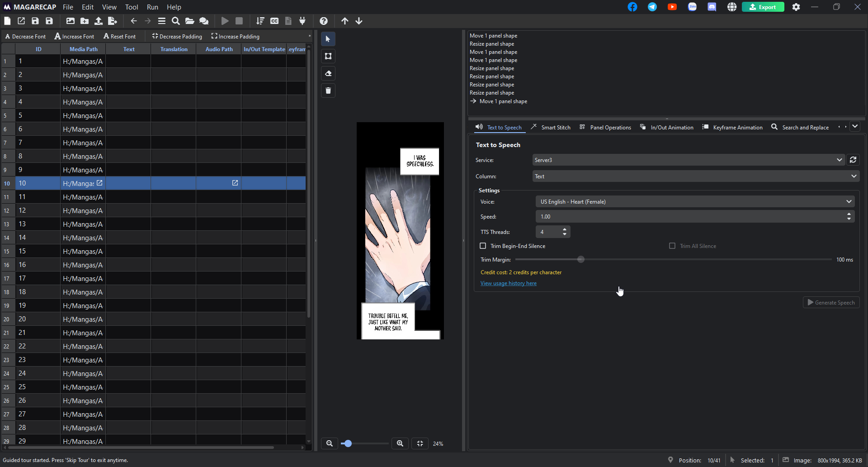Click the sort descending toolbar icon
Viewport: 868px width, 467px height.
tap(260, 21)
